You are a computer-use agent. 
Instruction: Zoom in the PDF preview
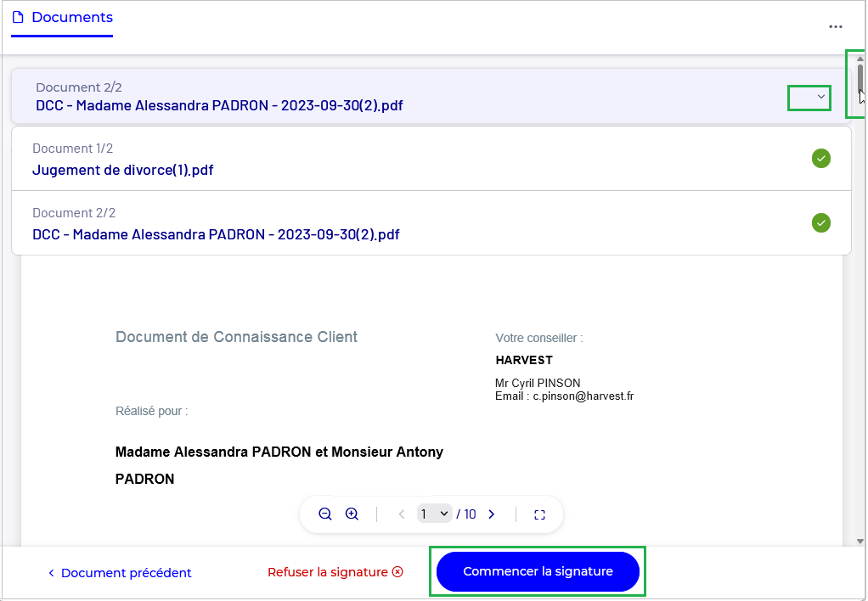(x=352, y=514)
